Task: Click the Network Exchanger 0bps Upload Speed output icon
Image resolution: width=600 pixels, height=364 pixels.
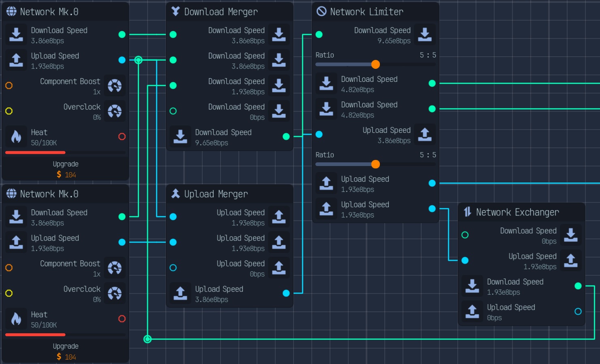Action: [472, 311]
